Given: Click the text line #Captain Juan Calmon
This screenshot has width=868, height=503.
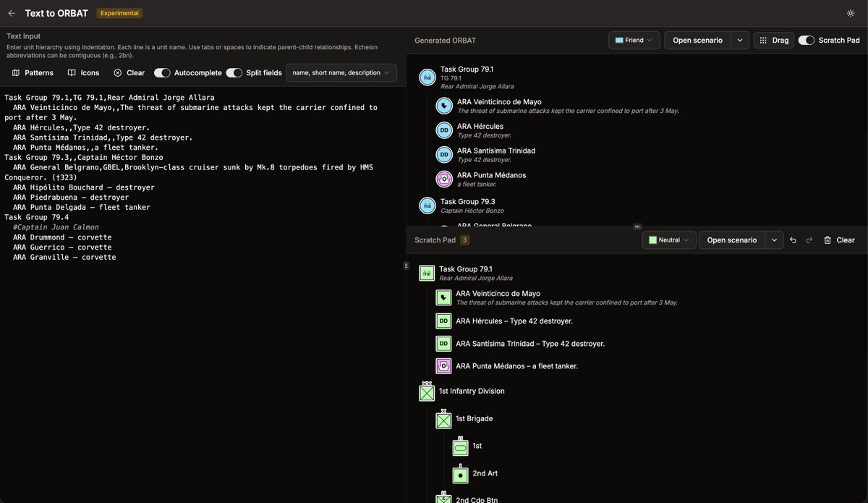Looking at the screenshot, I should [56, 227].
